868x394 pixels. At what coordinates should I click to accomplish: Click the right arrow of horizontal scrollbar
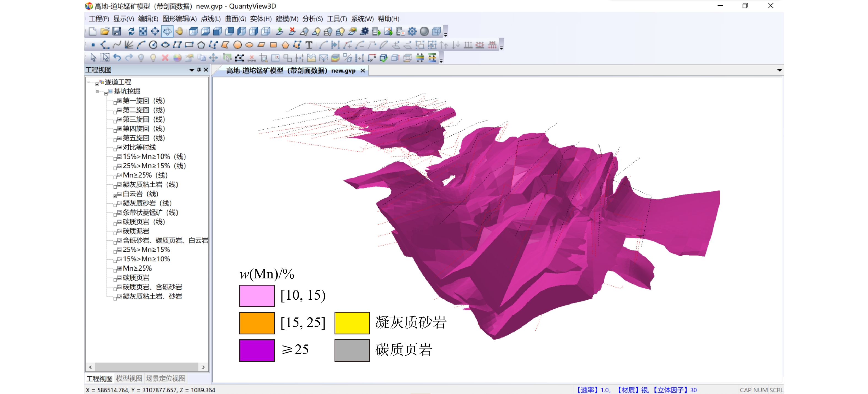203,367
